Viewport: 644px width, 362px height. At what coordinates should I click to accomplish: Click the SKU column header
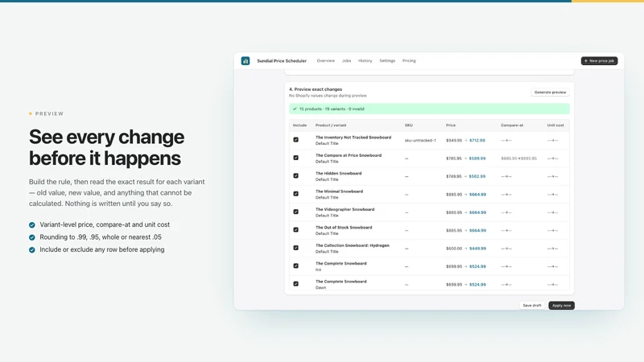(409, 125)
